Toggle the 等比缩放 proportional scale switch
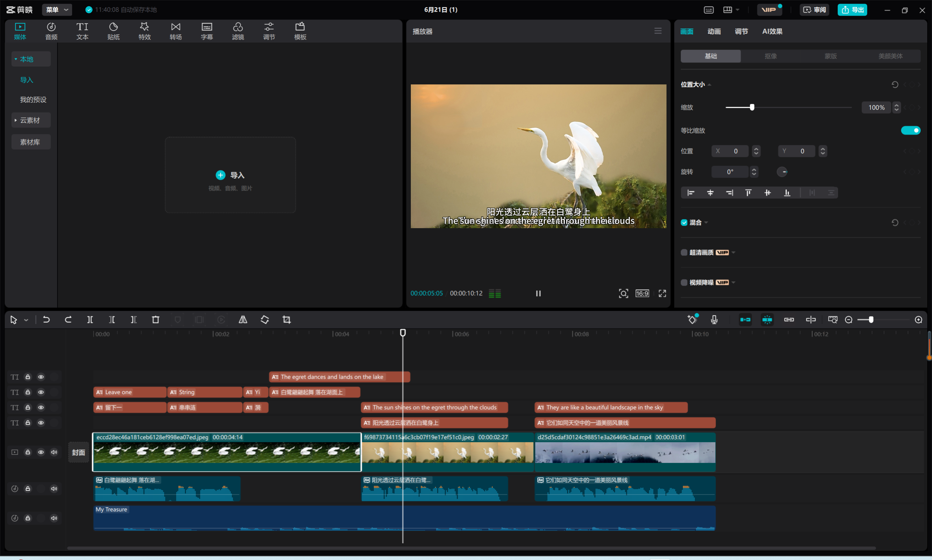 [910, 130]
